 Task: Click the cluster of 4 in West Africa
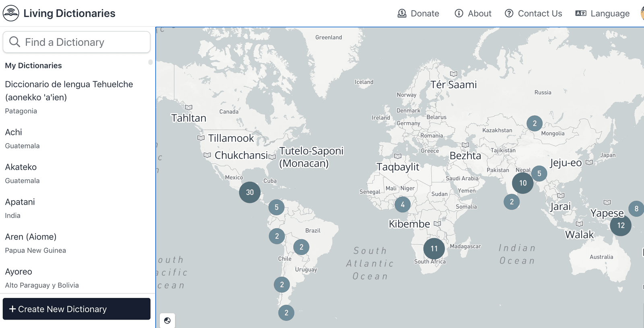click(x=402, y=205)
